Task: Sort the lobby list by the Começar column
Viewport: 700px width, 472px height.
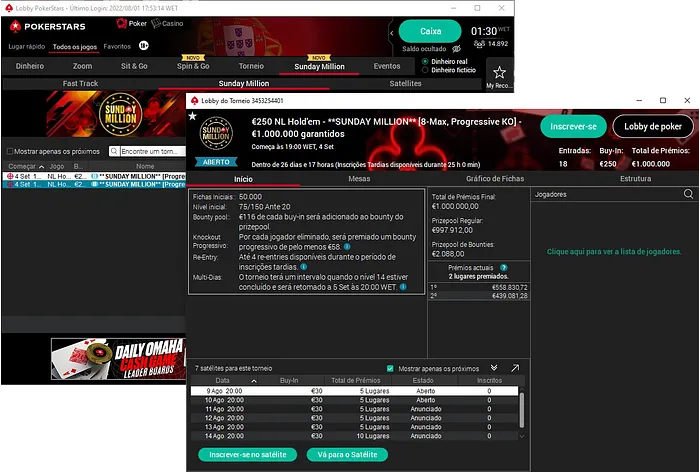Action: [x=26, y=166]
